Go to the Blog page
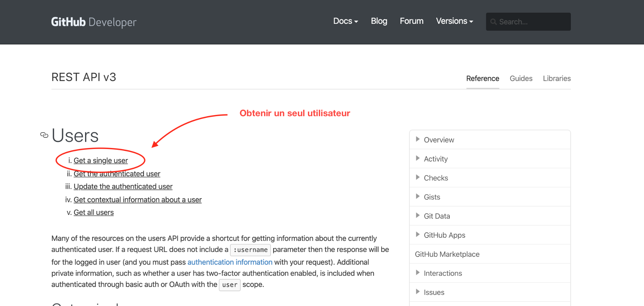This screenshot has width=644, height=306. point(379,21)
